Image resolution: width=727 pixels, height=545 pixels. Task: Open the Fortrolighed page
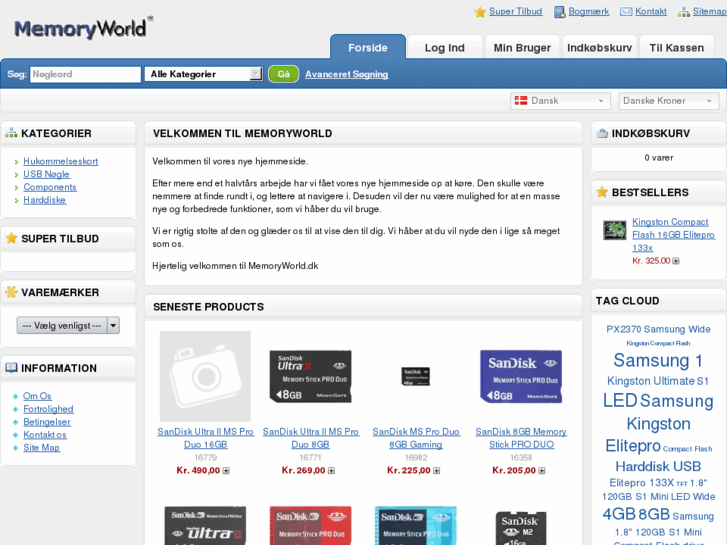[x=48, y=409]
